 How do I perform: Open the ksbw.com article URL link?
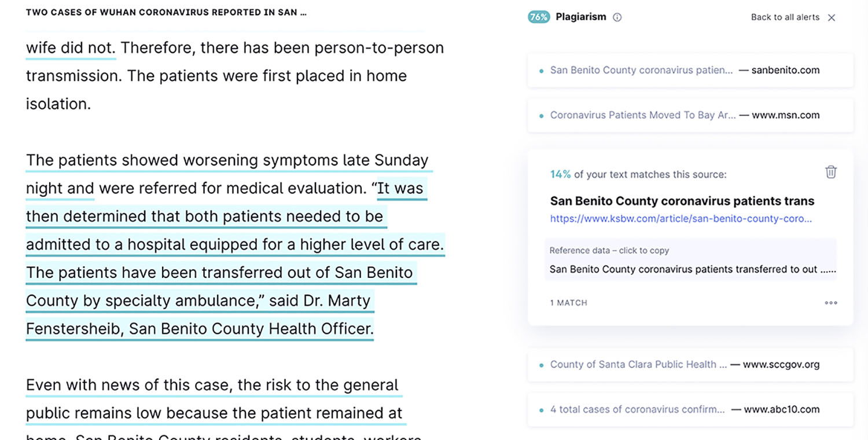[x=681, y=219]
